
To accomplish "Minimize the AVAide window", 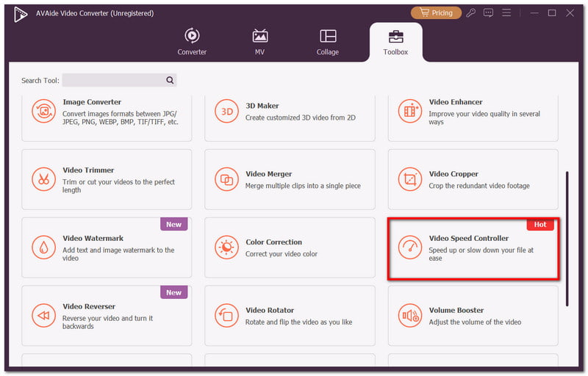I will pyautogui.click(x=534, y=13).
